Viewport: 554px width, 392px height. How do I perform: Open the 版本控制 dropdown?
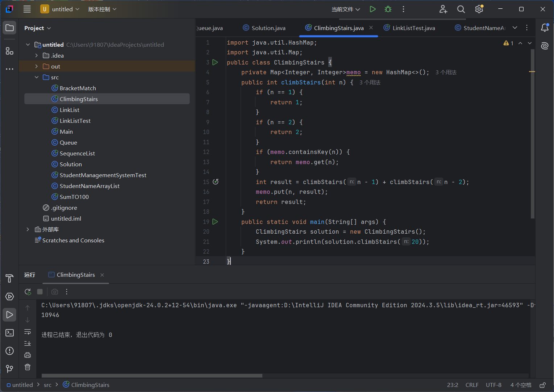pos(102,9)
